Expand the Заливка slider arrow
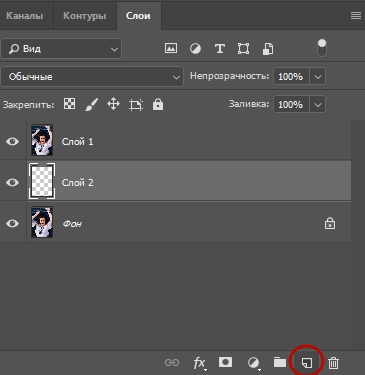 coord(318,105)
